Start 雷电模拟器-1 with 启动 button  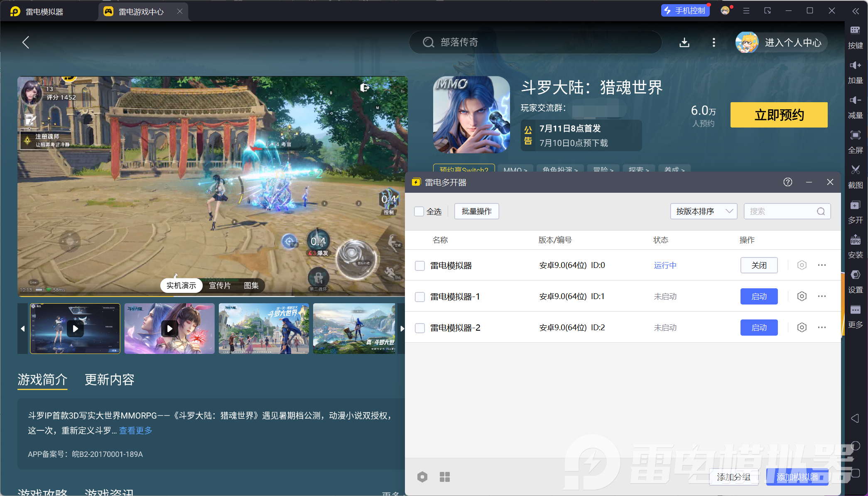pos(759,297)
